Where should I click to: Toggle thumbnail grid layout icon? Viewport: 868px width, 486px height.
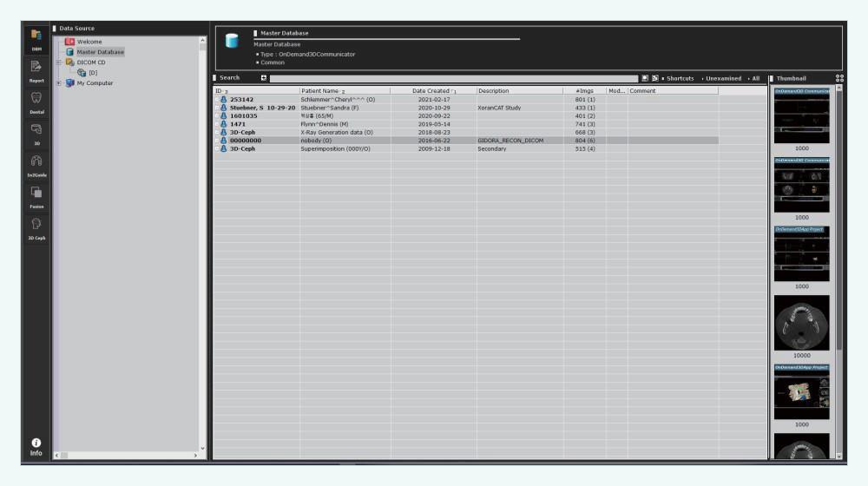click(x=839, y=79)
